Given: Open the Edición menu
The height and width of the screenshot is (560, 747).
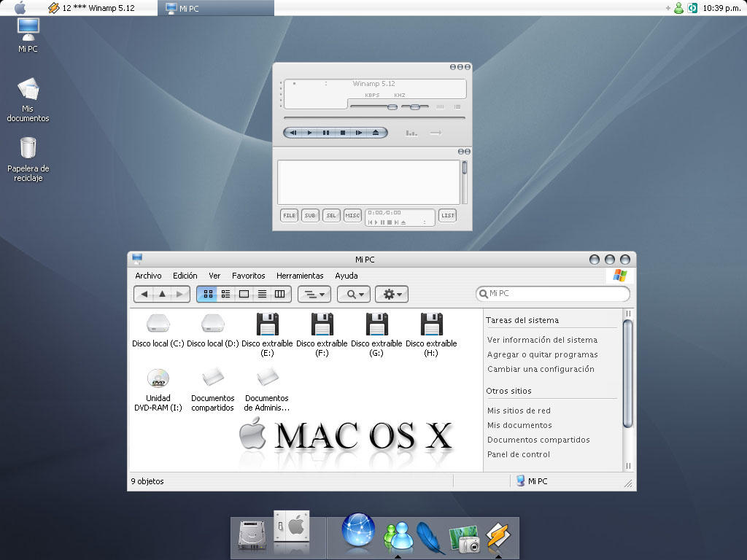Looking at the screenshot, I should (185, 276).
